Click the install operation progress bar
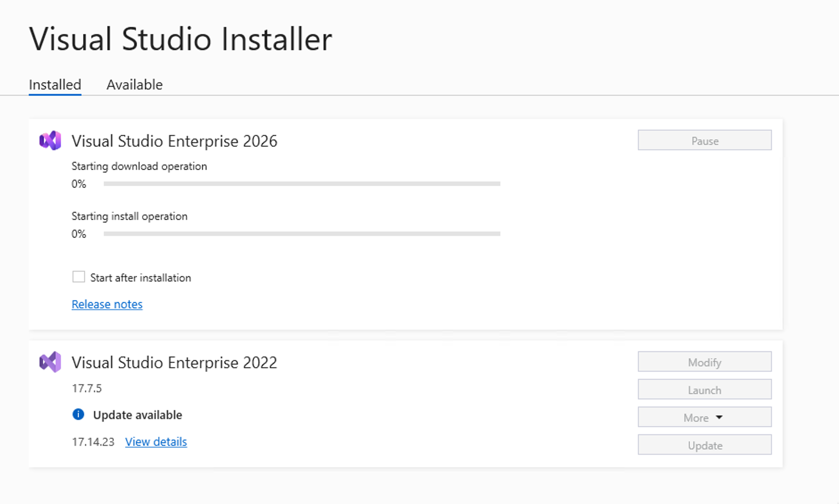Viewport: 839px width, 504px height. (x=302, y=234)
